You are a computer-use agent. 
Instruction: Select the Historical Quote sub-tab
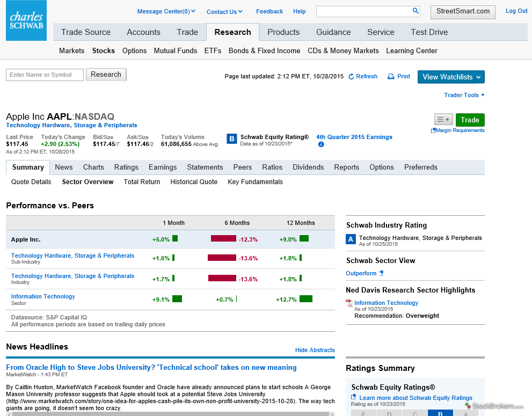pos(194,182)
